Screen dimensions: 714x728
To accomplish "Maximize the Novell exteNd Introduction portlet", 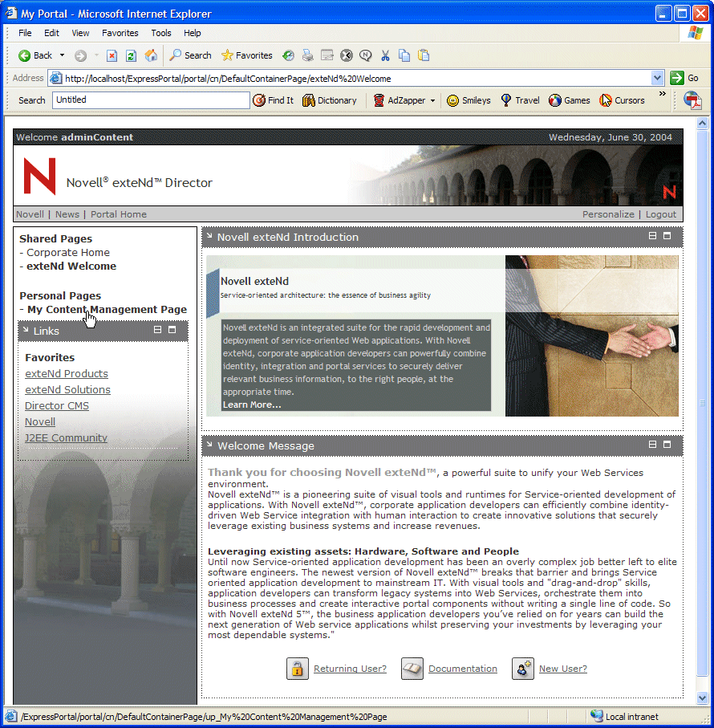I will click(x=667, y=236).
